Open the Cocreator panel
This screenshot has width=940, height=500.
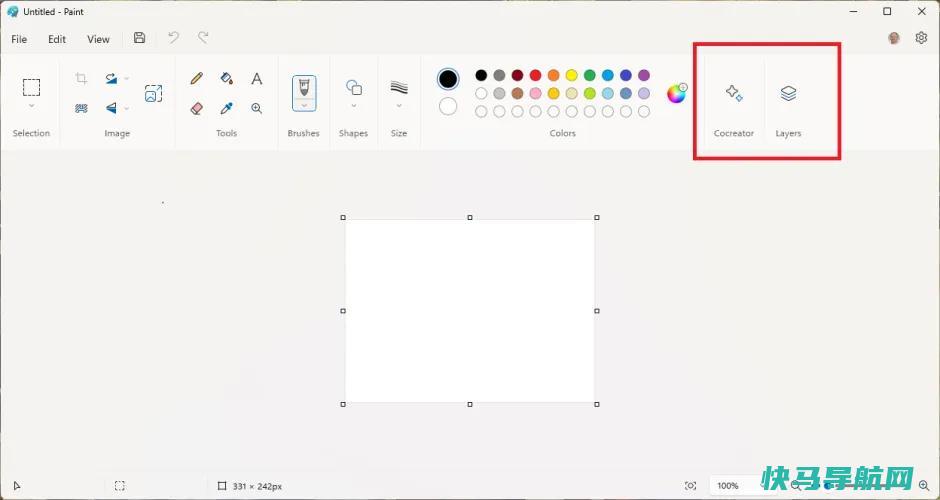pos(734,93)
